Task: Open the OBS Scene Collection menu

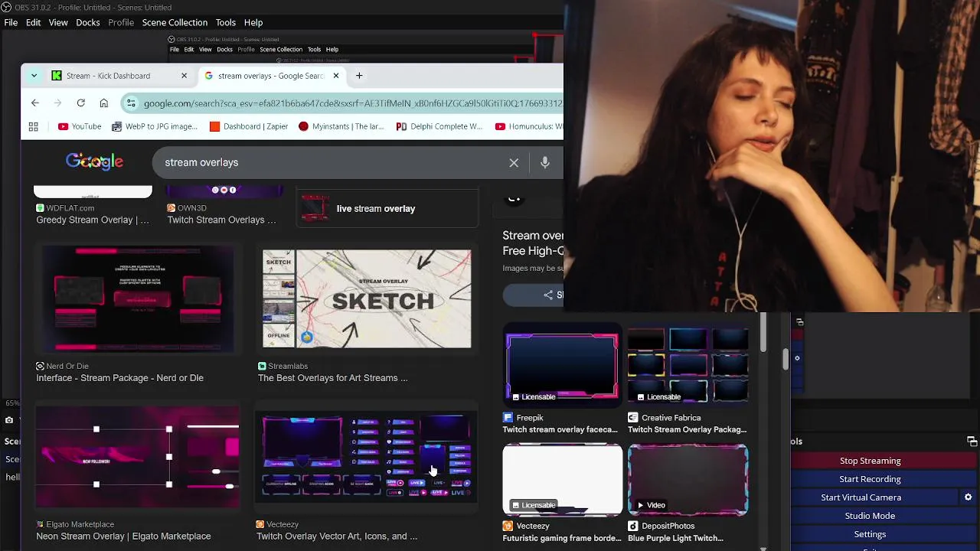Action: (x=175, y=22)
